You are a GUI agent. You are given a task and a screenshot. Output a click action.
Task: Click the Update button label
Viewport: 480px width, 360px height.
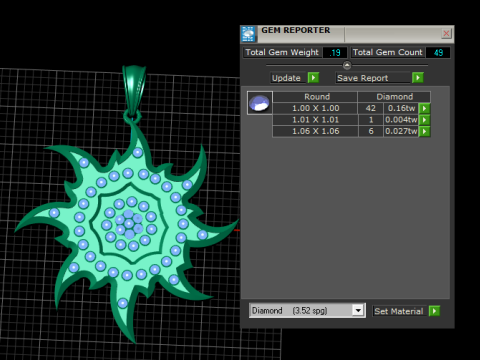click(287, 78)
